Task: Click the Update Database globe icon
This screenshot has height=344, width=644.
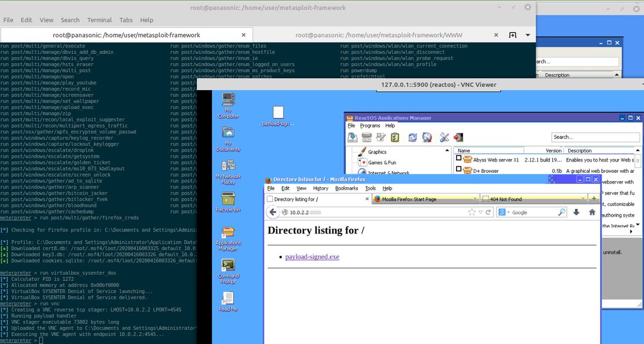Action: pos(427,137)
